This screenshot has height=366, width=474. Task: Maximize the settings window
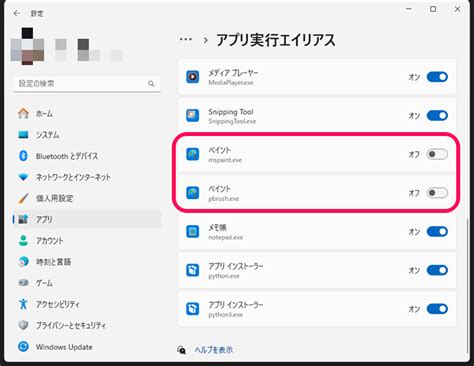coord(433,9)
